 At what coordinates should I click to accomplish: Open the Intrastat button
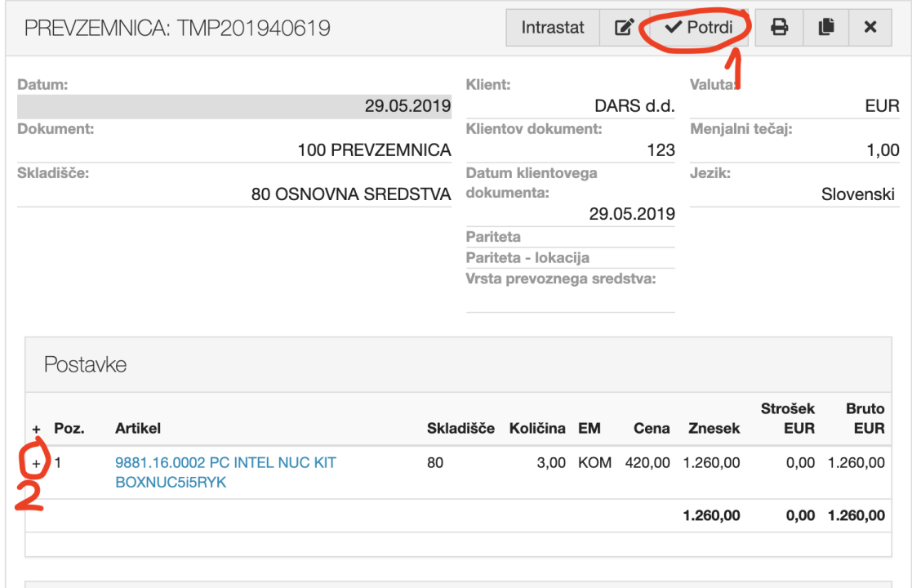(553, 28)
